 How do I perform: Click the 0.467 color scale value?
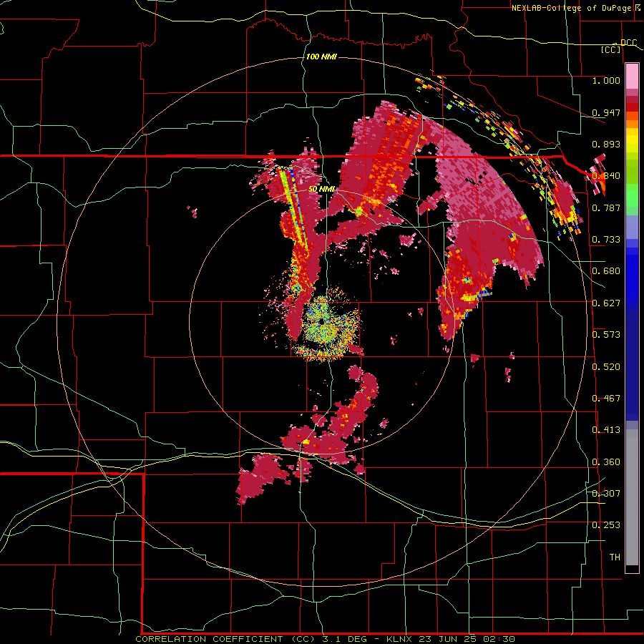[606, 399]
